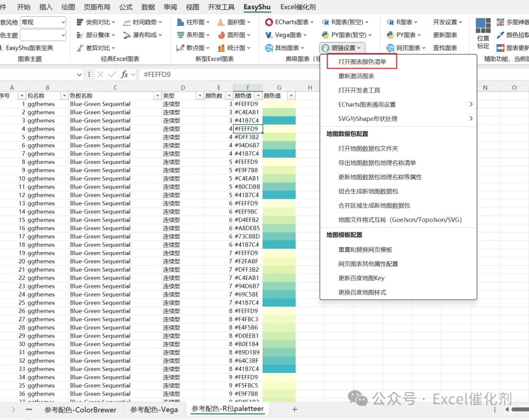Screen dimensions: 529x420
Task: Select cell F containing #DFF3B2 in row 5
Action: (248, 137)
